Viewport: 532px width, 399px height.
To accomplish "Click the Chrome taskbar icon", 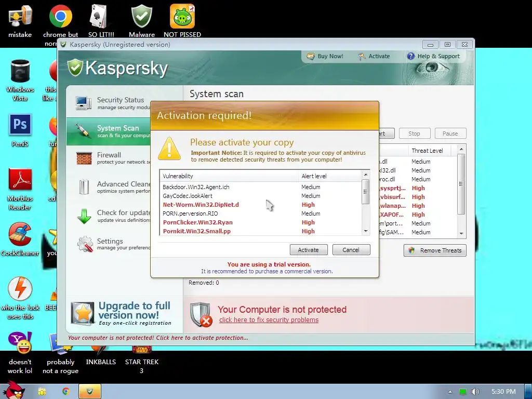I will pyautogui.click(x=66, y=392).
